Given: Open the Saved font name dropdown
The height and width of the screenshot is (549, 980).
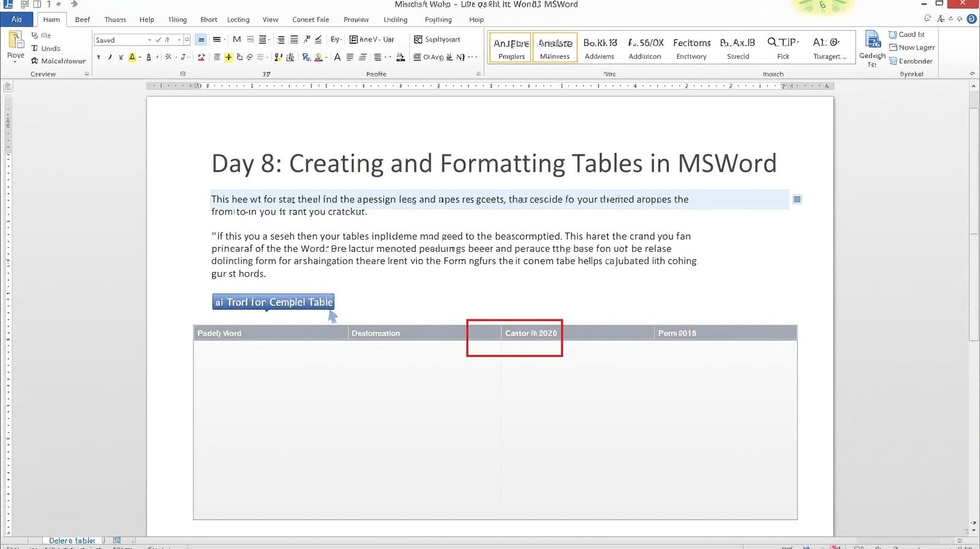Looking at the screenshot, I should [x=149, y=40].
